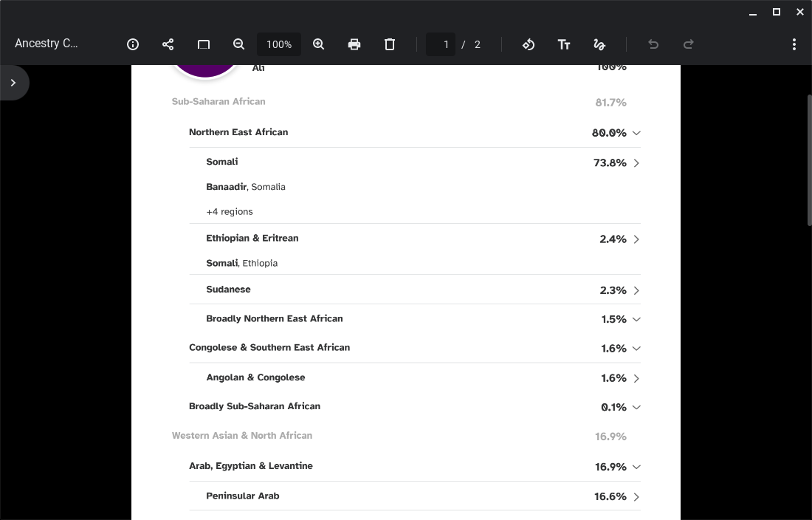
Task: Open Ethiopian & Eritrean details arrow
Action: 636,239
